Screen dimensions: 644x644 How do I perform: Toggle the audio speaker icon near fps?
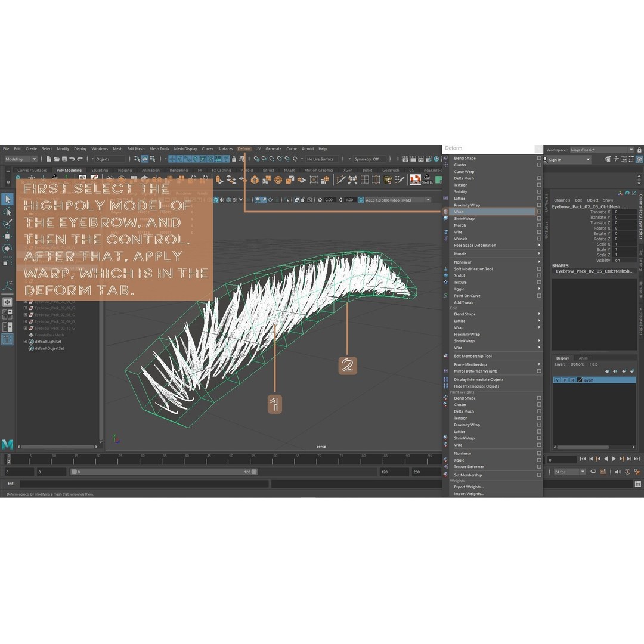tap(618, 472)
